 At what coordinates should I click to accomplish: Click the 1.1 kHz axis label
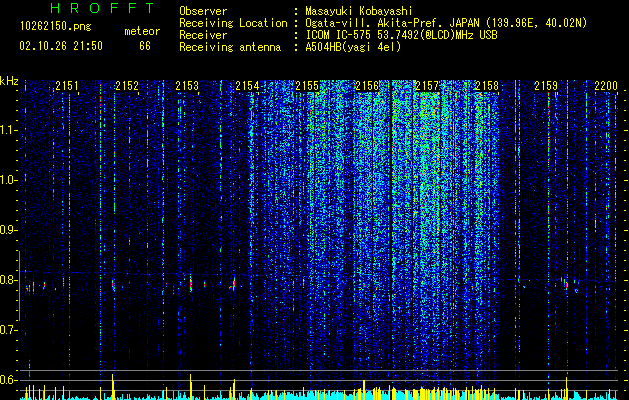pyautogui.click(x=8, y=130)
